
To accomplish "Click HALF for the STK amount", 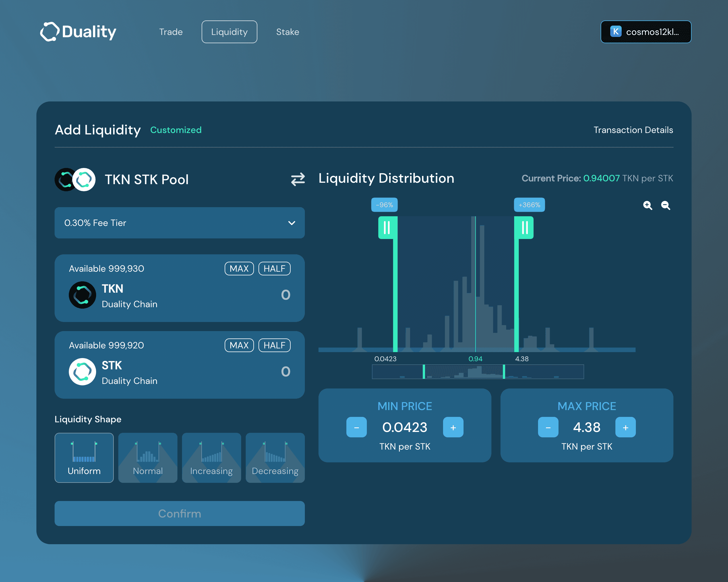I will [x=274, y=345].
